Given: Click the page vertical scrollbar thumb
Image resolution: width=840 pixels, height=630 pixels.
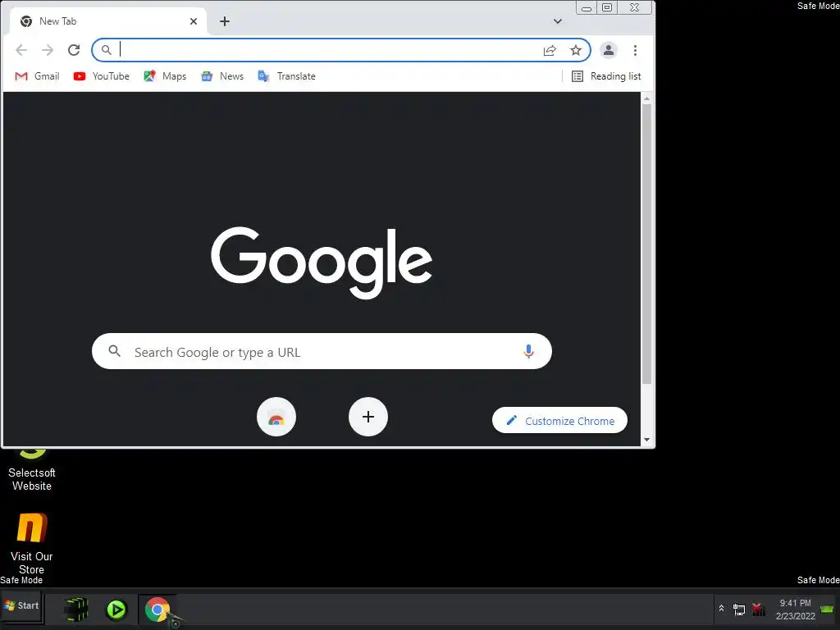Looking at the screenshot, I should pyautogui.click(x=646, y=244).
